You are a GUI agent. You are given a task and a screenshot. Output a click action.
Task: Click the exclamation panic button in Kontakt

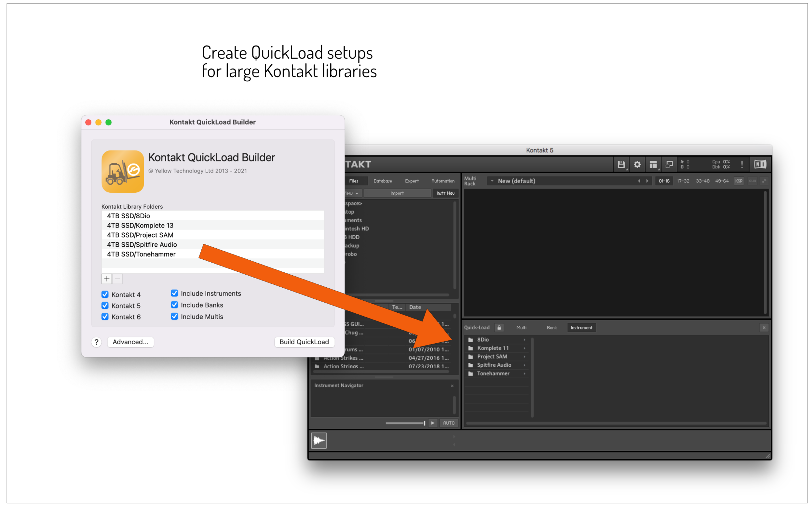tap(742, 164)
